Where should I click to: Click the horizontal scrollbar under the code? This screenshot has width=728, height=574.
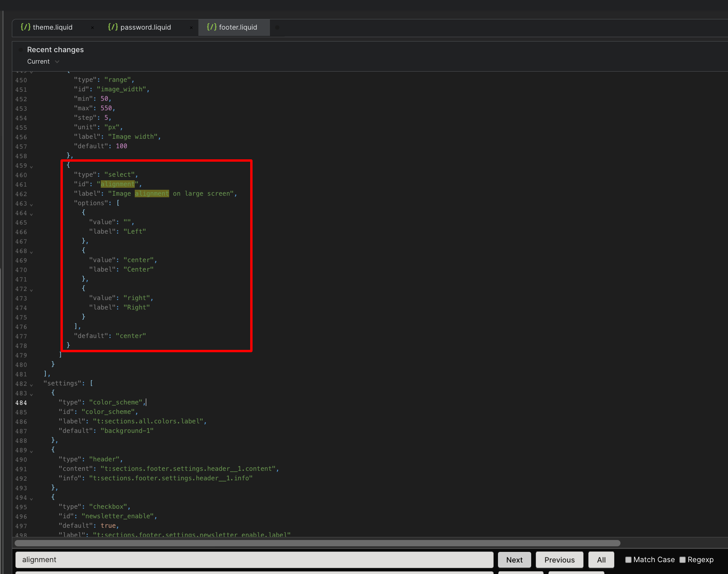coord(317,543)
